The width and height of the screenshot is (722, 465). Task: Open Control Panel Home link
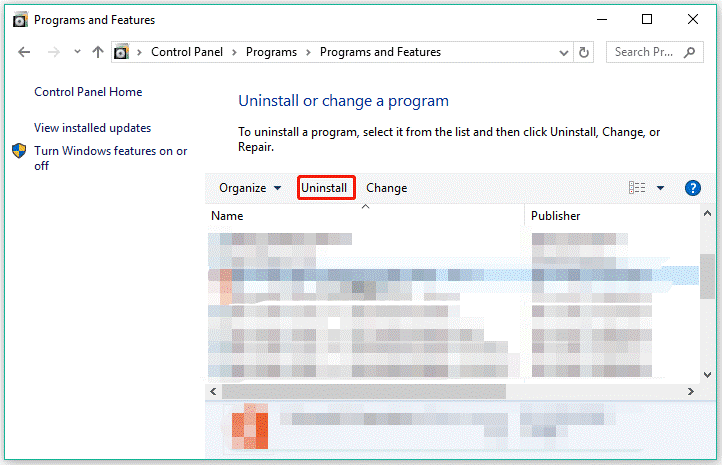(x=88, y=92)
